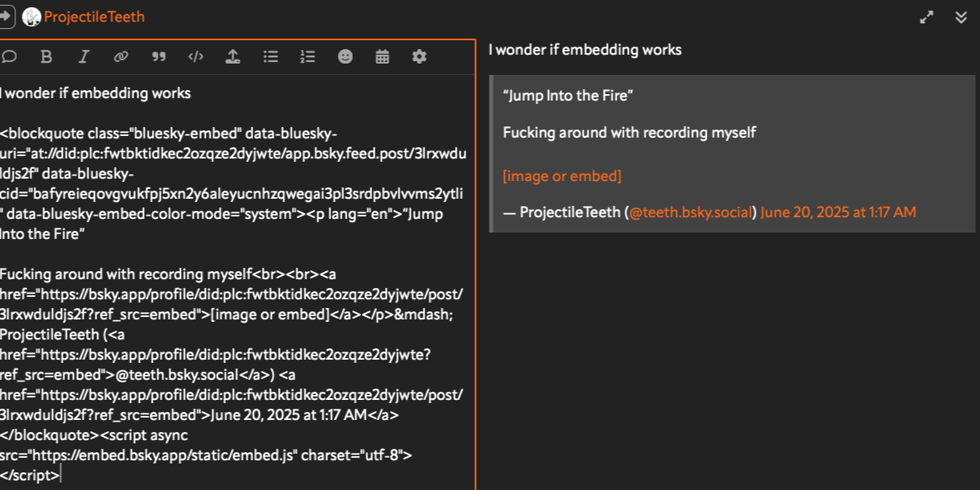Click the speech bubble mention icon
The height and width of the screenshot is (490, 980).
click(x=10, y=56)
